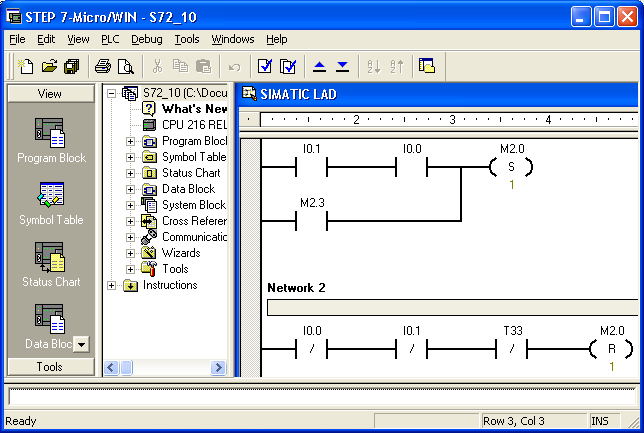The width and height of the screenshot is (644, 433).
Task: Click the Network 2 title label
Action: 296,288
